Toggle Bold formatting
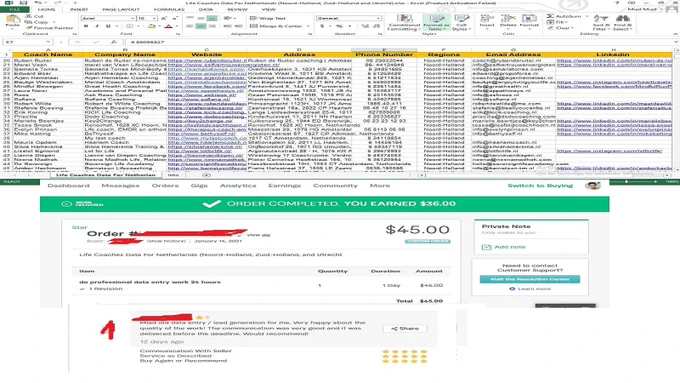This screenshot has height=383, width=680. (x=86, y=26)
